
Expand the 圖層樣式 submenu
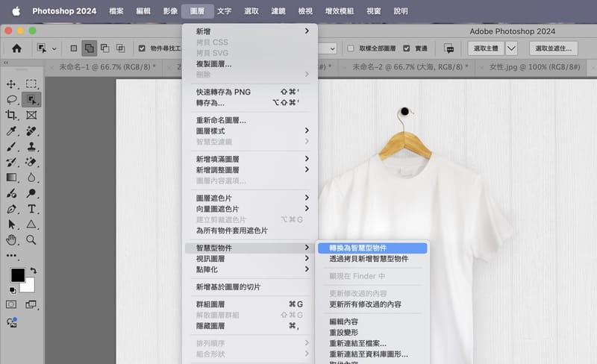pyautogui.click(x=251, y=131)
